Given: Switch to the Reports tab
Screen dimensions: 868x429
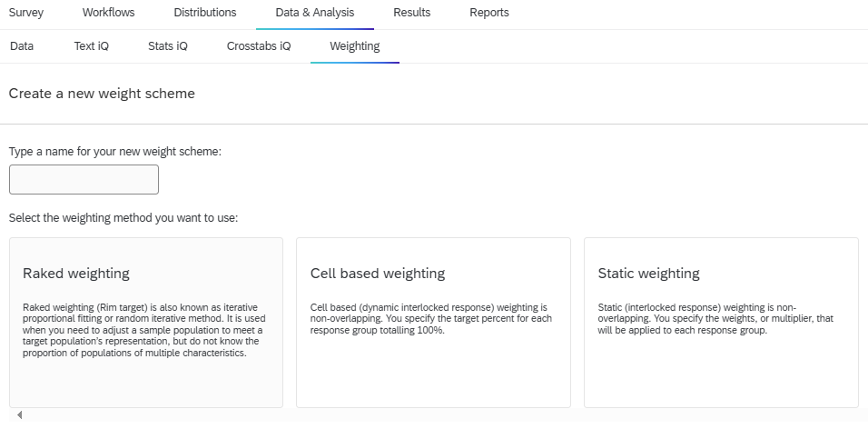Looking at the screenshot, I should click(489, 12).
